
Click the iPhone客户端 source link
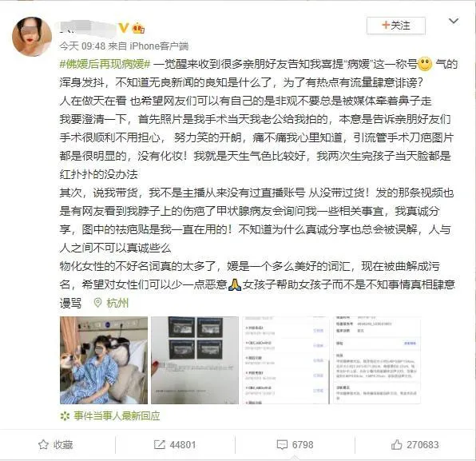click(159, 46)
